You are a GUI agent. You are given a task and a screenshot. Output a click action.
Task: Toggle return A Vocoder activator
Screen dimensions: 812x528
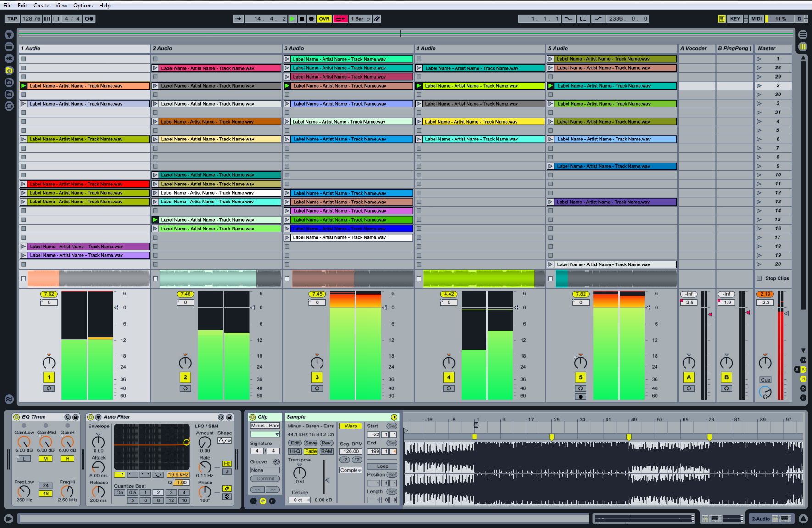click(689, 377)
